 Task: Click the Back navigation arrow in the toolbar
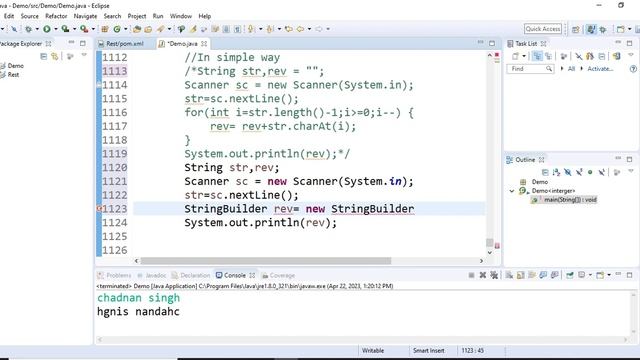[300, 29]
